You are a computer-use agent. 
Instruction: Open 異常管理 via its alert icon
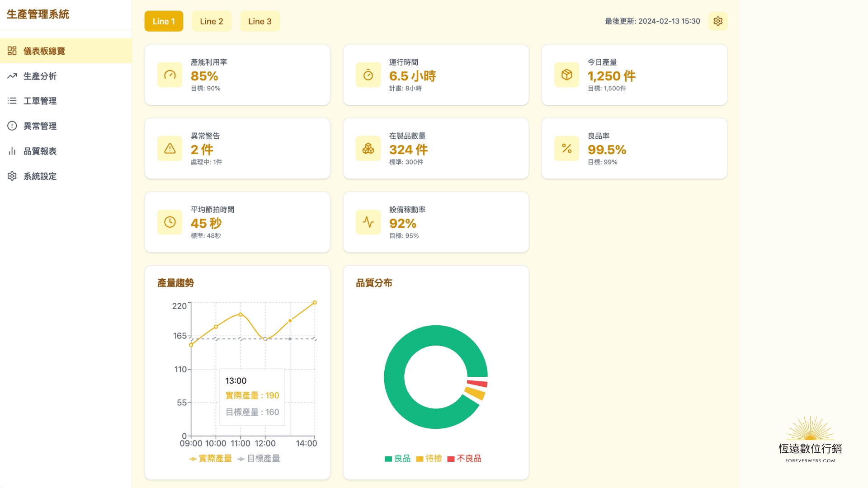12,126
